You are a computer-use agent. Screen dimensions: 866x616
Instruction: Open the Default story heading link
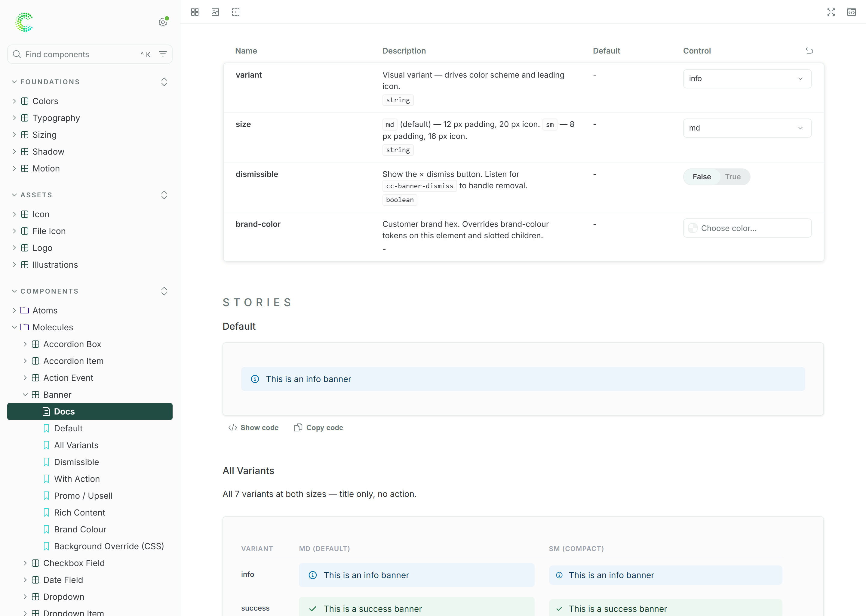239,326
